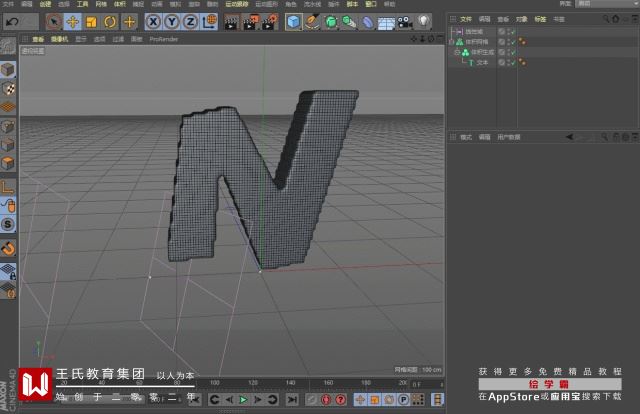This screenshot has width=640, height=414.
Task: Toggle the Parameter P key button
Action: 403,400
